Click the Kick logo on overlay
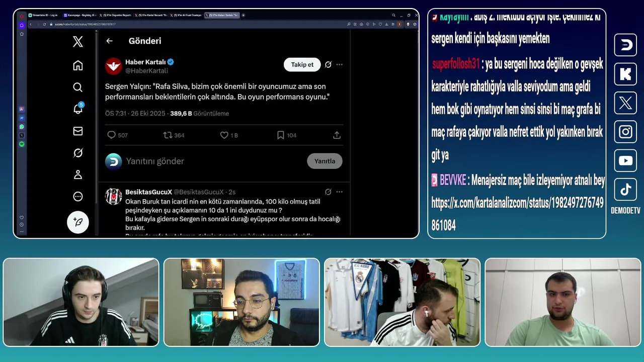Viewport: 644px width, 362px height. 625,74
